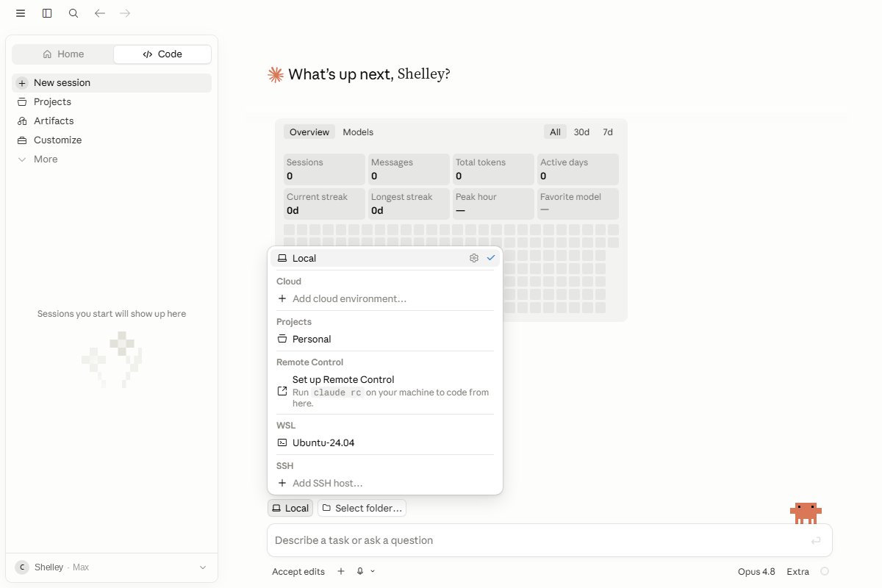
Task: Toggle the sidebar panel icon
Action: [x=47, y=13]
